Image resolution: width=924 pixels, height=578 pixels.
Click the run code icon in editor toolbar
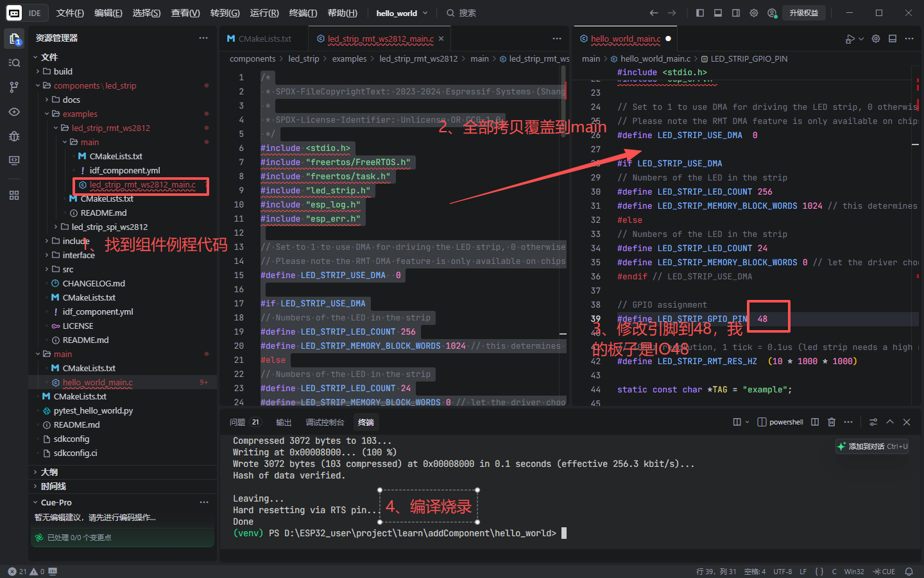850,39
